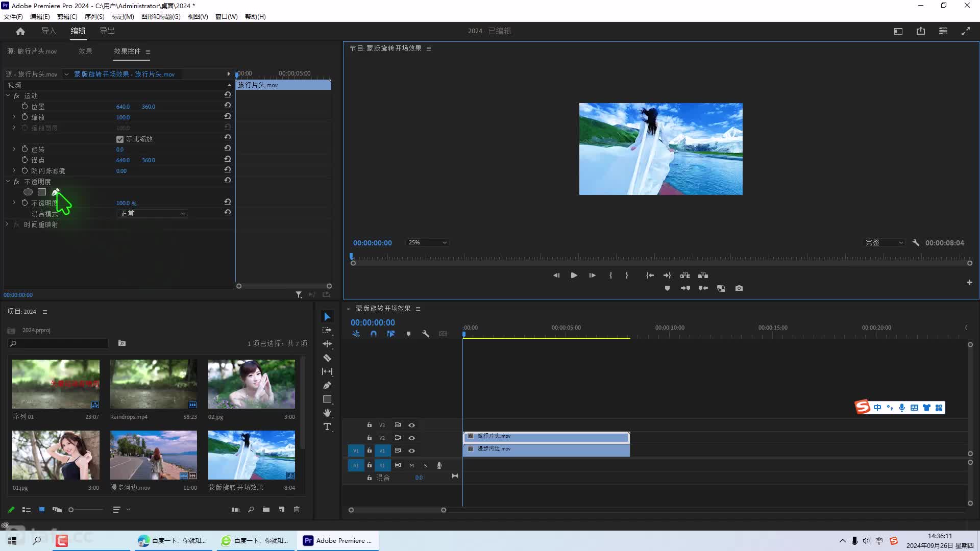Click the New Item icon in the Project panel
Screen dimensions: 980x551
pos(281,509)
